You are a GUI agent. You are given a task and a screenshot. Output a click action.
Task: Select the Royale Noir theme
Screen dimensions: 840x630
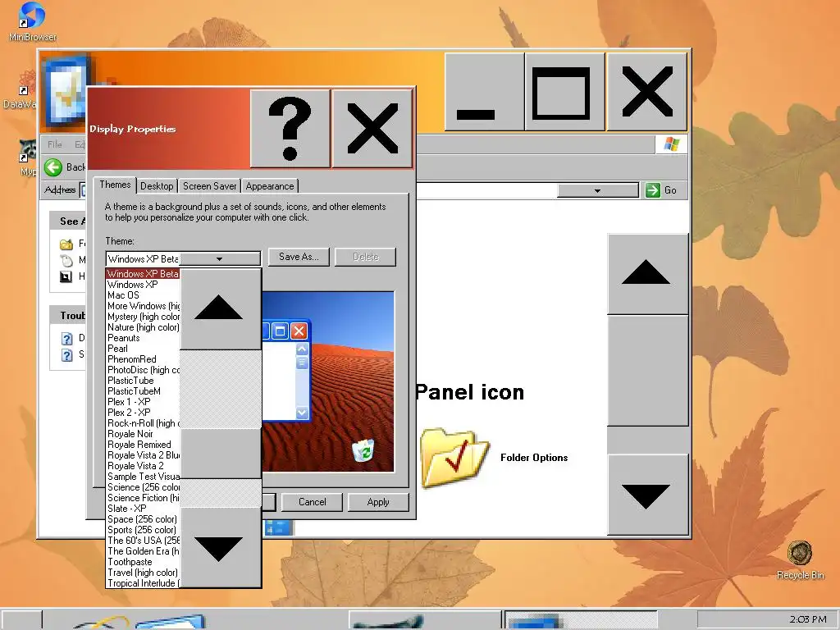pyautogui.click(x=143, y=434)
